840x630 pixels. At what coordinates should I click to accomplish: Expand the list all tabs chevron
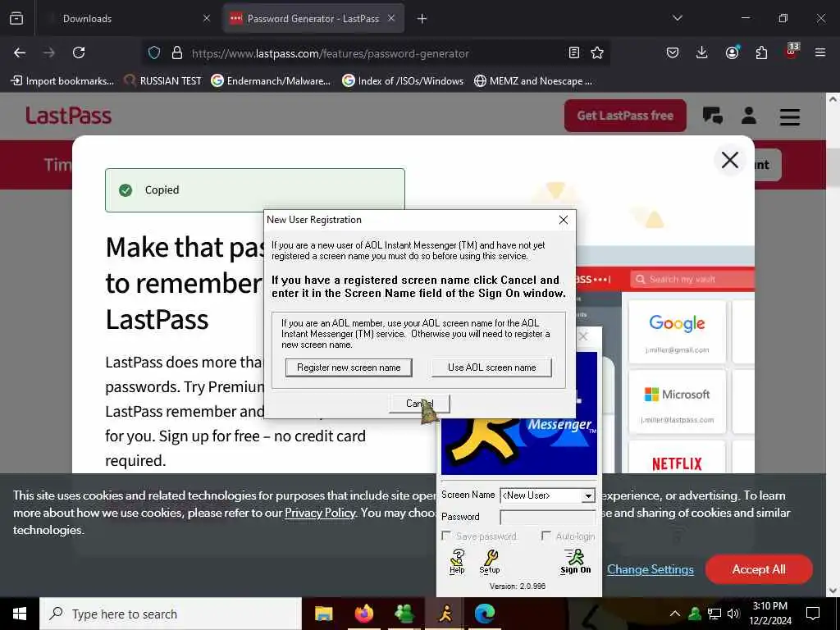(x=677, y=18)
